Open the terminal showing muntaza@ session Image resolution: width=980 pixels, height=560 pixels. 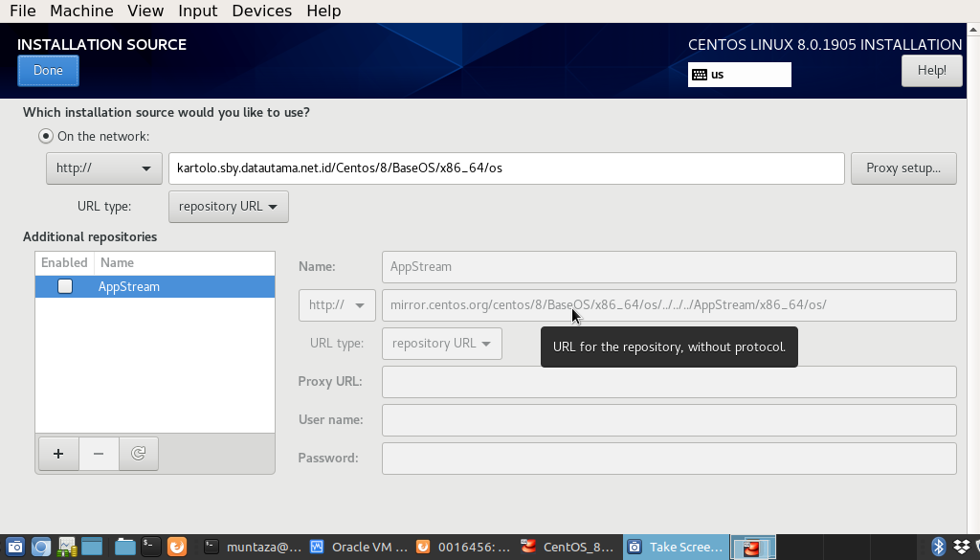click(x=263, y=547)
